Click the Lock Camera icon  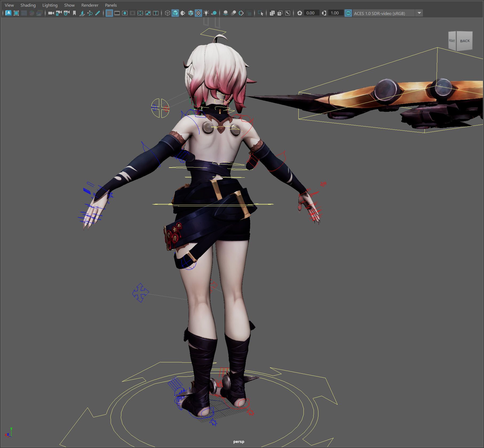tap(59, 13)
